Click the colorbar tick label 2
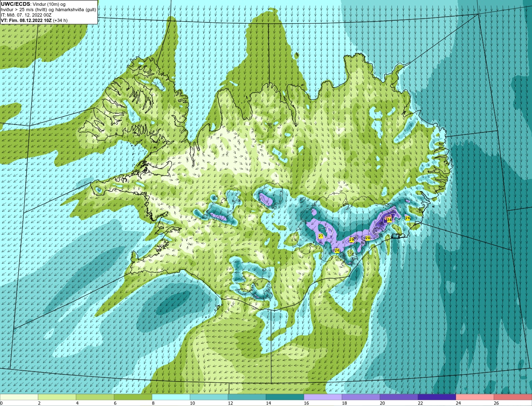 click(x=39, y=403)
